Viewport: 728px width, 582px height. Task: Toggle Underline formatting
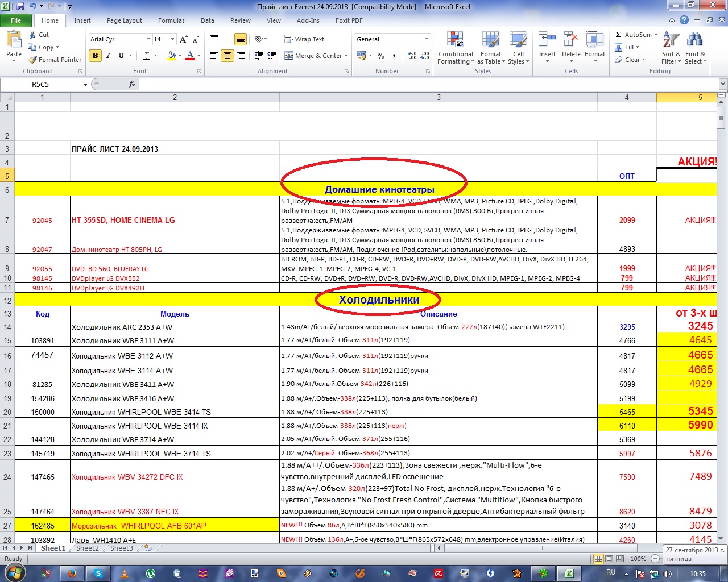coord(121,56)
